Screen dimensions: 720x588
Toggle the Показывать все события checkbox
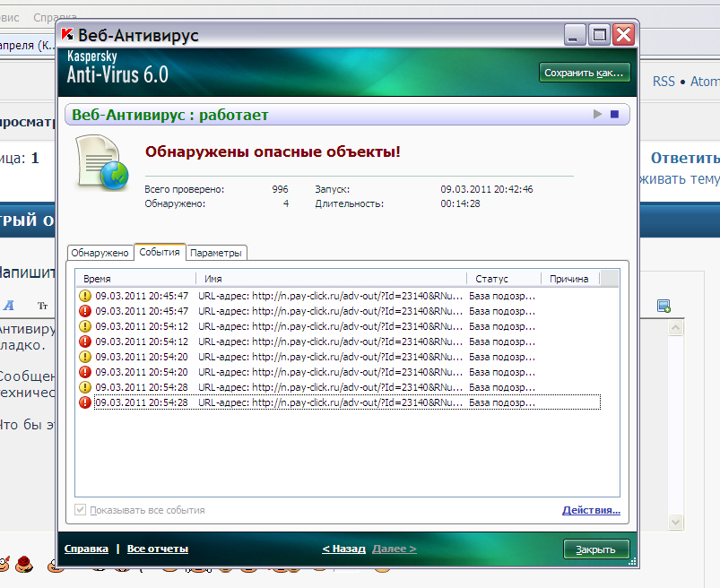(x=81, y=509)
